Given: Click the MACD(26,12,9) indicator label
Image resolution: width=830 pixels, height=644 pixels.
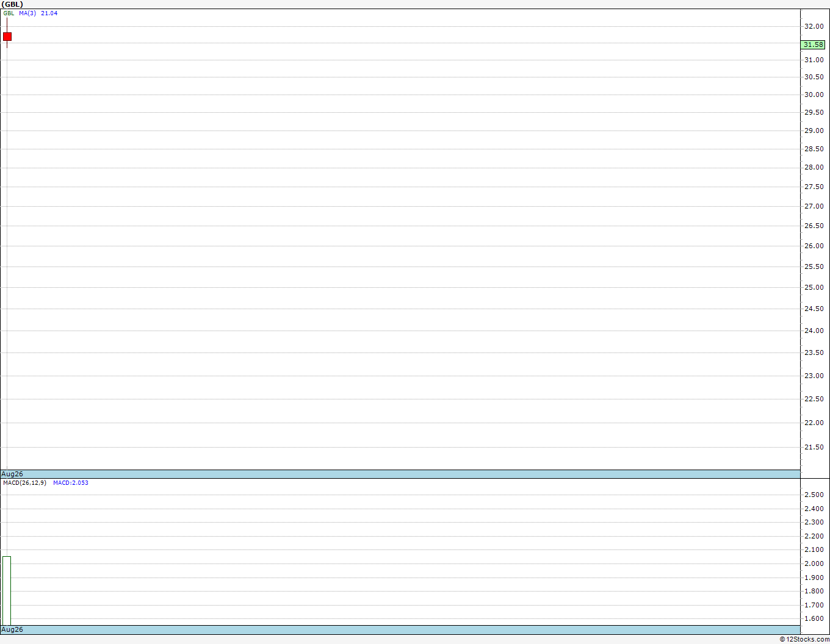Looking at the screenshot, I should pos(24,482).
